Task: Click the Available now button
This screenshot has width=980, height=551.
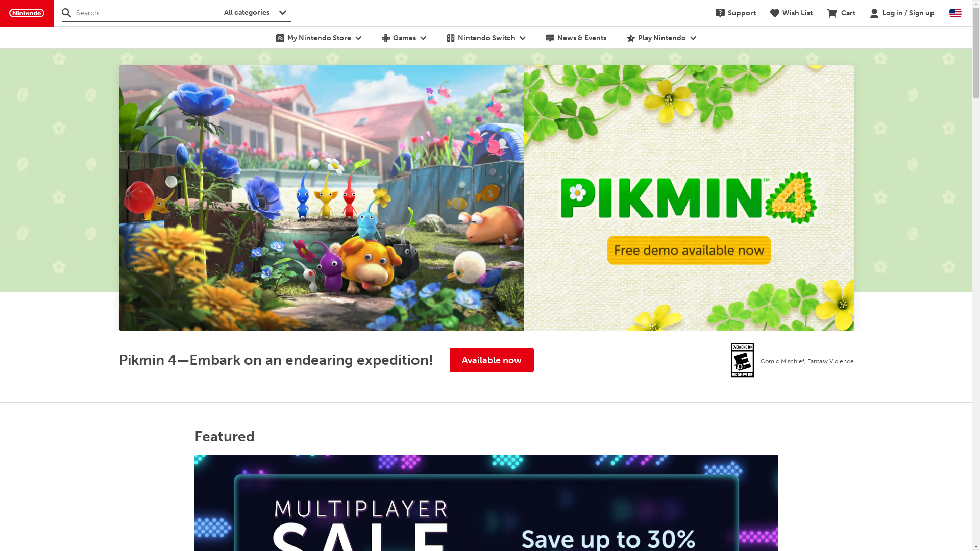Action: tap(492, 360)
